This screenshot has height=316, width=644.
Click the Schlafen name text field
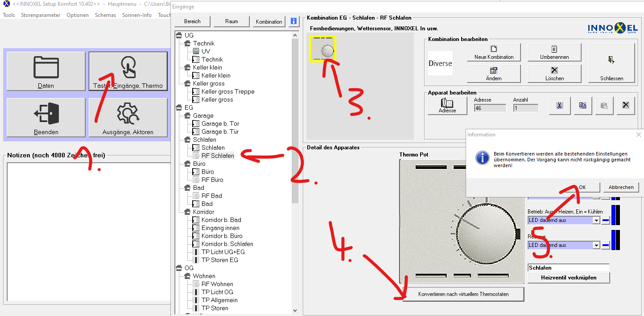click(x=569, y=268)
